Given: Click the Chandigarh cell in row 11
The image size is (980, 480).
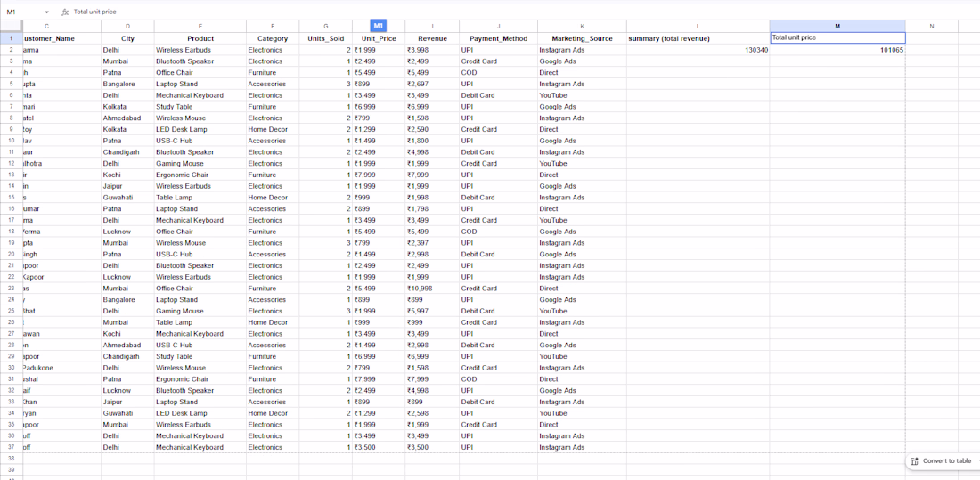Looking at the screenshot, I should 127,152.
